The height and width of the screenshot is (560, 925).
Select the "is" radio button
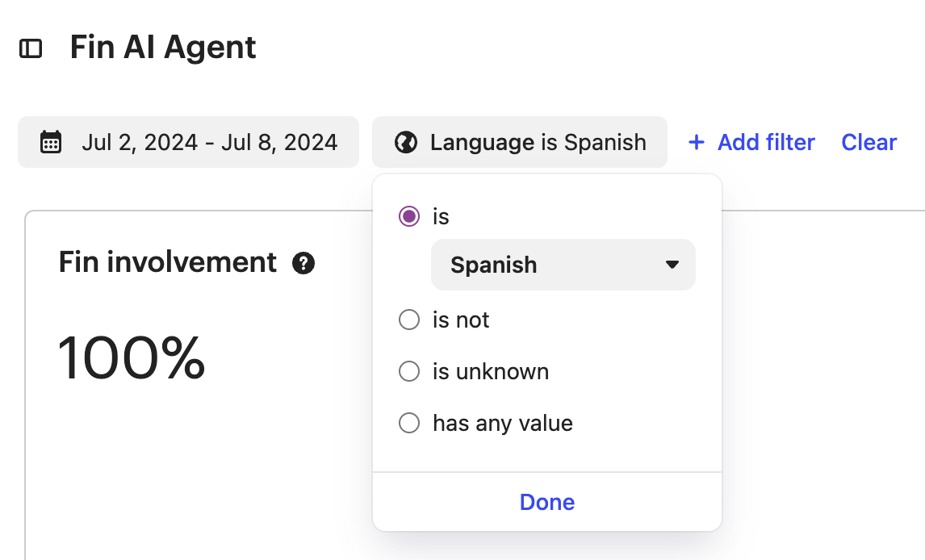(x=408, y=216)
